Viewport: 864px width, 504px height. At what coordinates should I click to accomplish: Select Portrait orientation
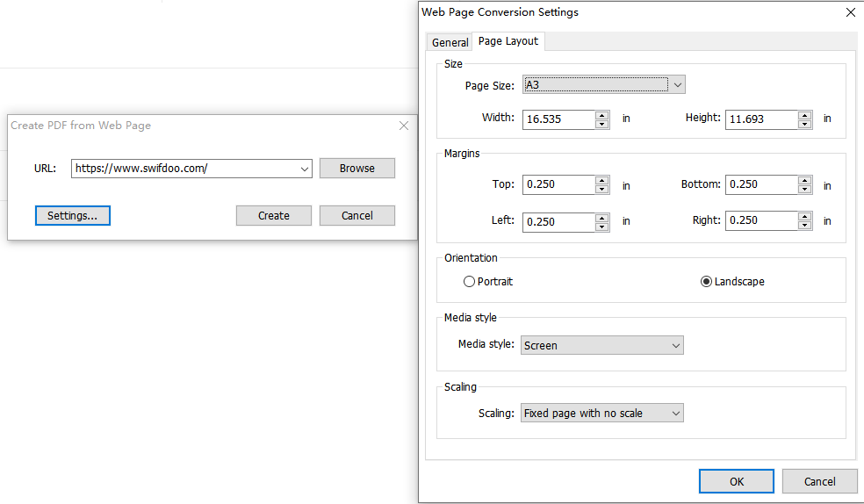[488, 282]
